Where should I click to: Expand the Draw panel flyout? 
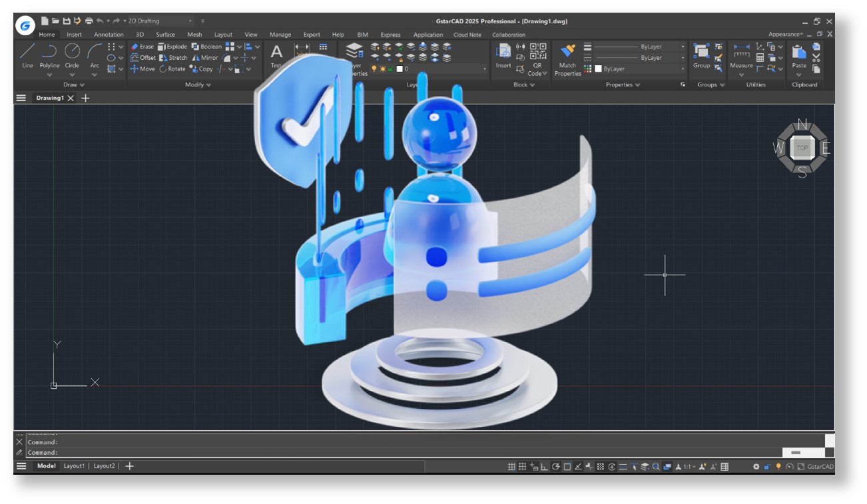[x=74, y=85]
